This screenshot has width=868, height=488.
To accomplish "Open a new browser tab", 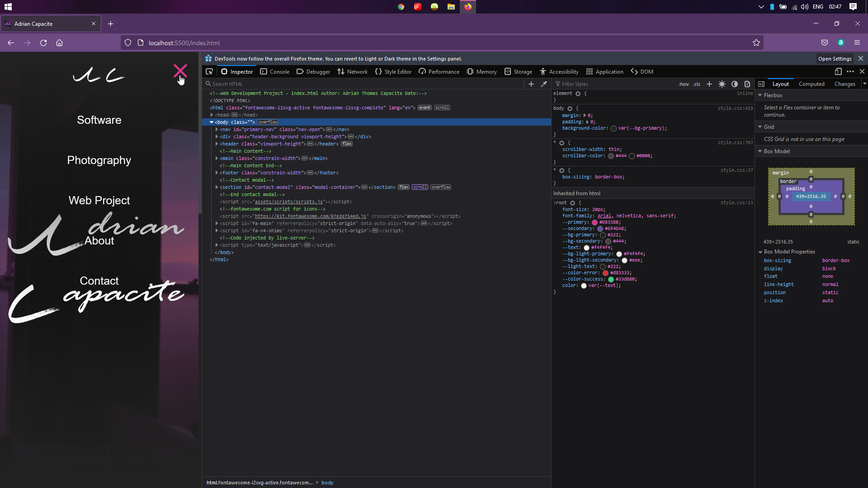I will [x=111, y=23].
